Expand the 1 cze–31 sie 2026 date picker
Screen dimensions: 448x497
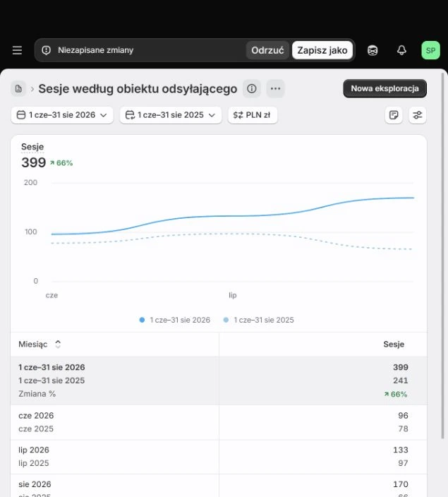[62, 115]
